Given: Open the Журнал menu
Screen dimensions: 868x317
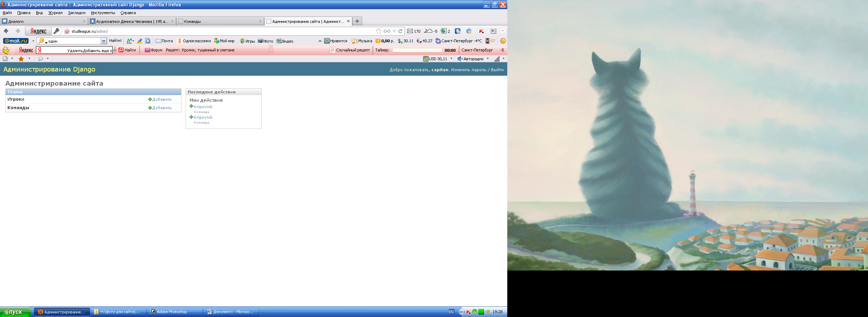Looking at the screenshot, I should (x=55, y=13).
